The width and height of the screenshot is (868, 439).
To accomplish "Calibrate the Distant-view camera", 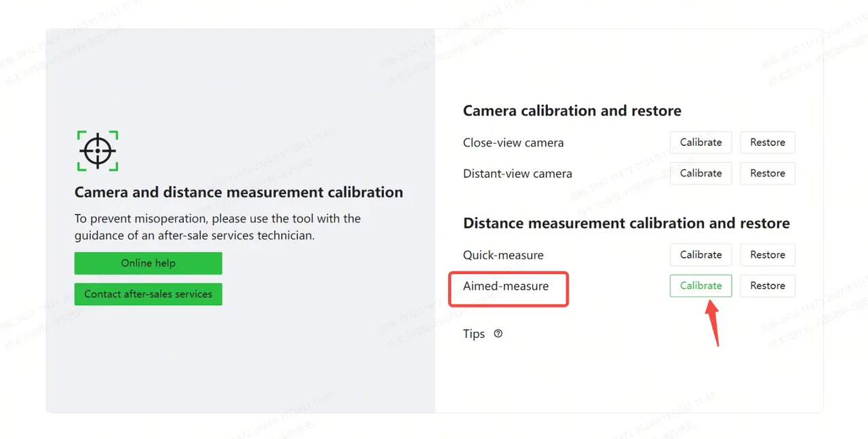I will 701,174.
